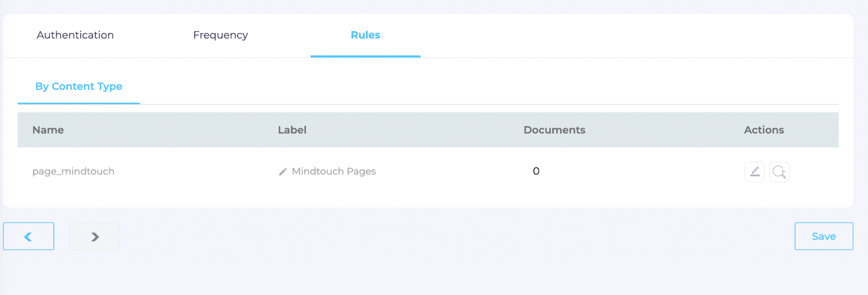868x295 pixels.
Task: Click the Actions column header
Action: (x=763, y=130)
